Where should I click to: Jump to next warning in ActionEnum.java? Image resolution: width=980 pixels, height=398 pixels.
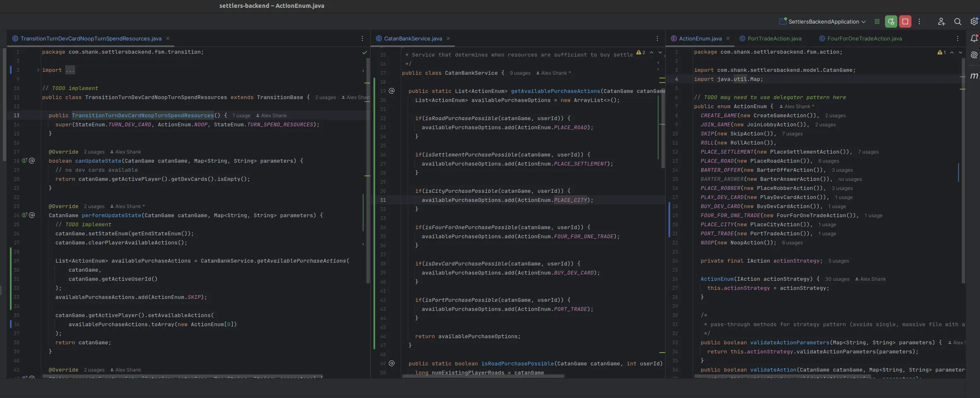(x=961, y=52)
